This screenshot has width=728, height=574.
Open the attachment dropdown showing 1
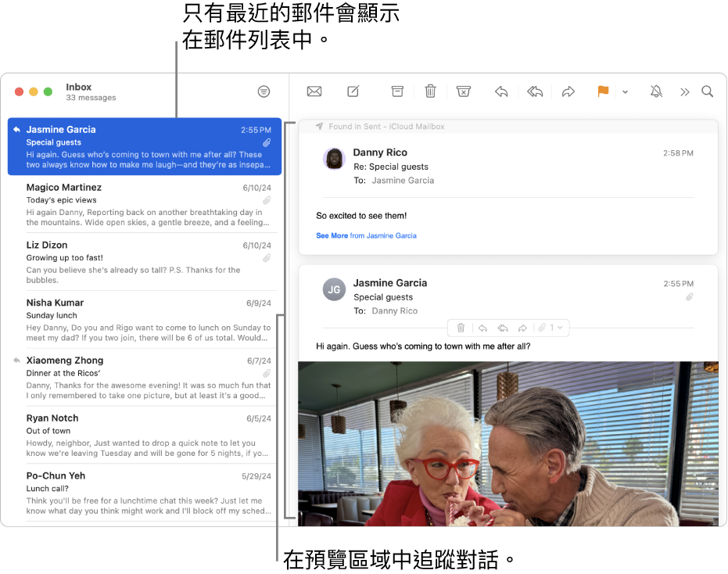[550, 328]
